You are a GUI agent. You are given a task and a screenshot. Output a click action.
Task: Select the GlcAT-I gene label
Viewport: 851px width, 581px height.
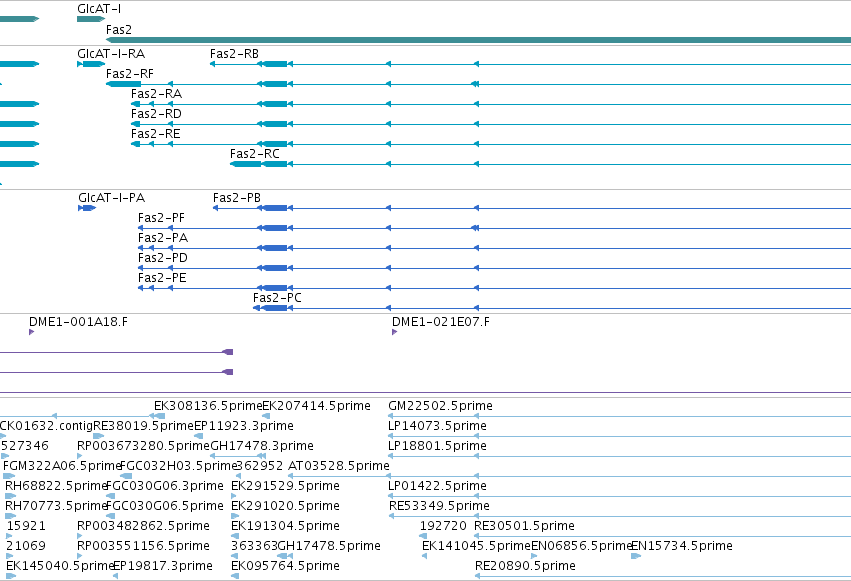click(99, 9)
